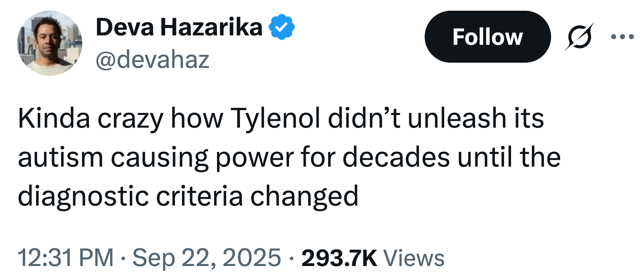Open Deva Hazarika's profile picture

50,43
